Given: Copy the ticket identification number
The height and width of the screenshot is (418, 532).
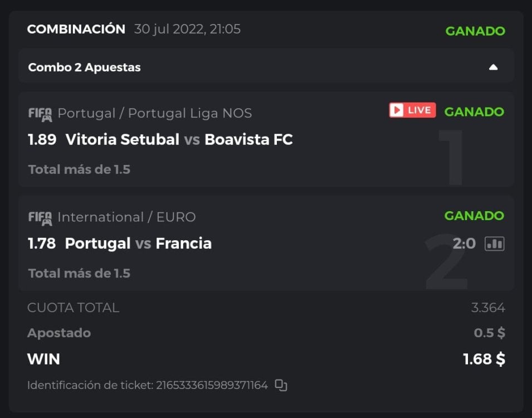Looking at the screenshot, I should coord(281,385).
